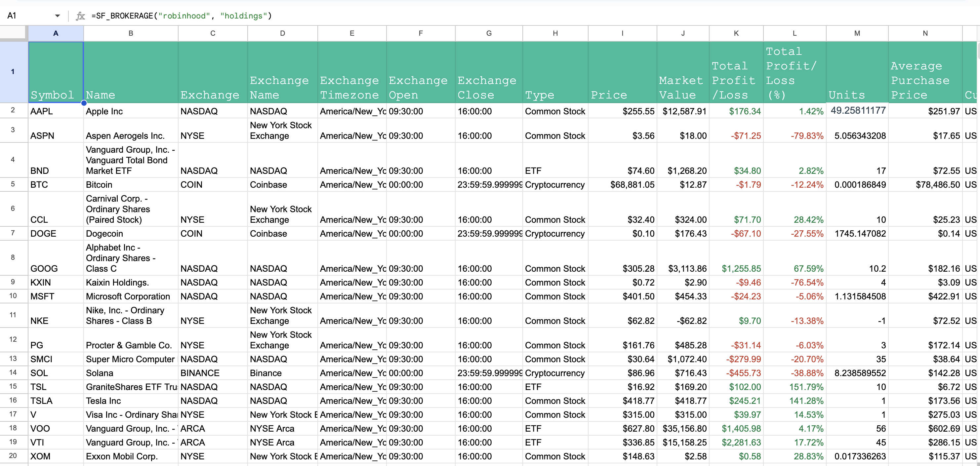Click the Procter & Gamble Co. cell
The image size is (980, 466).
131,340
